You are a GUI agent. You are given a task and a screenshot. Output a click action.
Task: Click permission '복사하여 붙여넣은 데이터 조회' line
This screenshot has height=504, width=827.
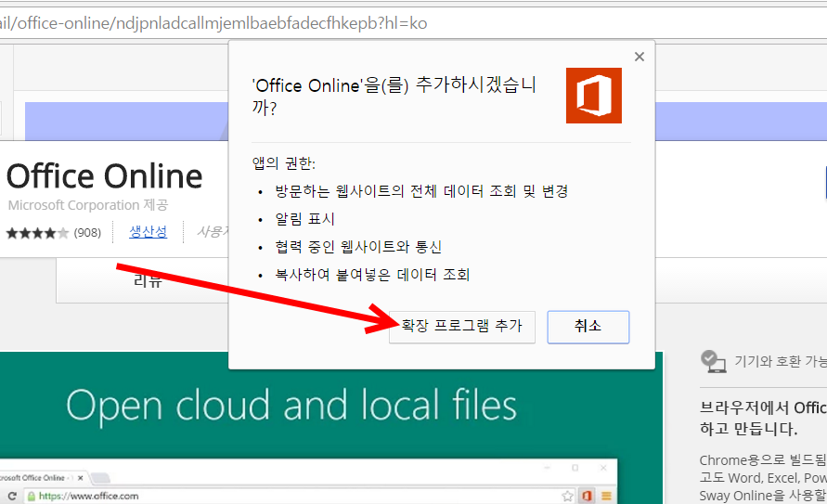point(372,275)
